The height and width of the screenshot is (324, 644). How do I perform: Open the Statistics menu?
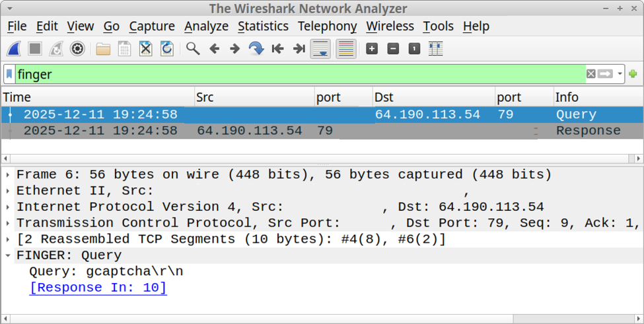click(x=263, y=26)
